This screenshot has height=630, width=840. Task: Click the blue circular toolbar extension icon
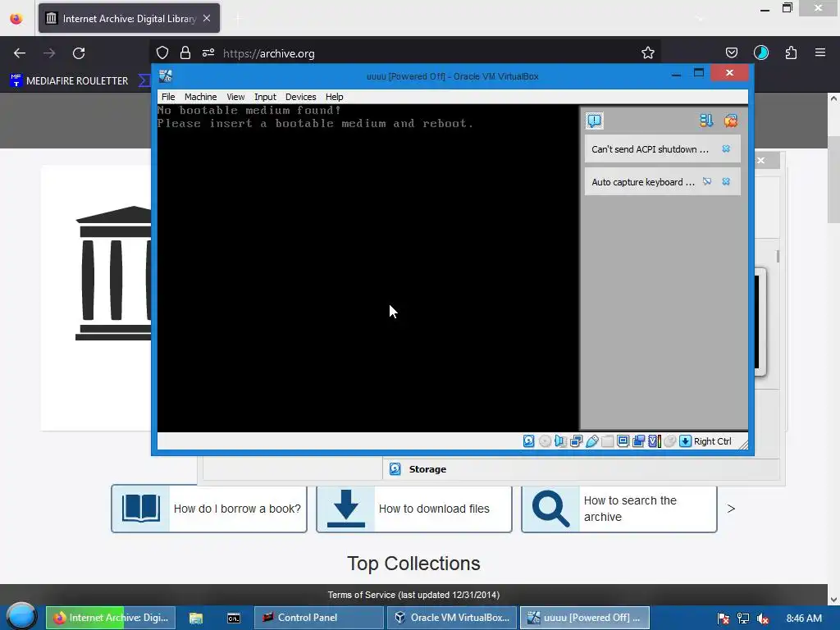(760, 52)
